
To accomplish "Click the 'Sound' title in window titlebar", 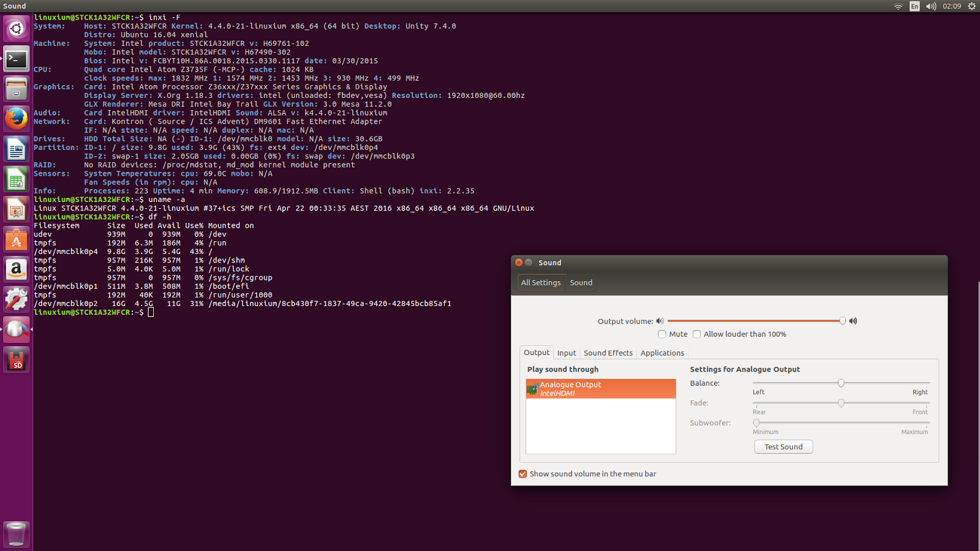I will [x=549, y=263].
